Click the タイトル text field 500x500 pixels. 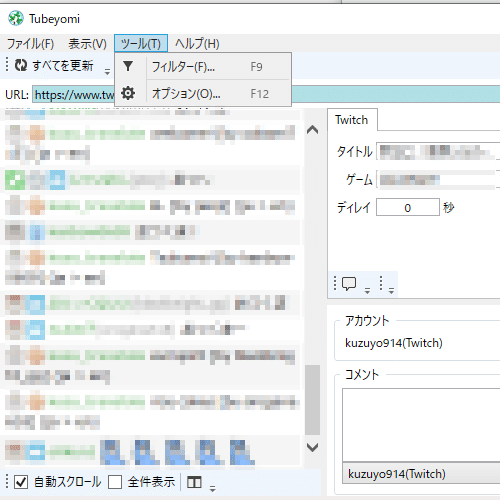pyautogui.click(x=438, y=151)
